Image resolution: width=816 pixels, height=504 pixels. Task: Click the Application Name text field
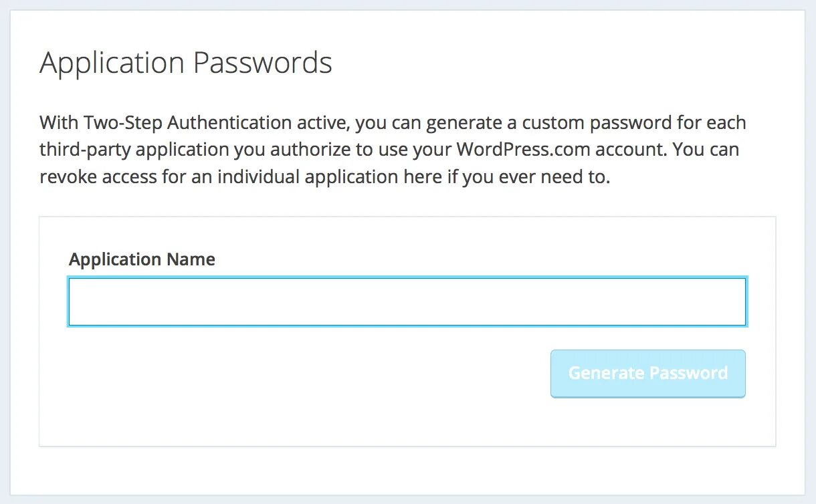coord(407,302)
